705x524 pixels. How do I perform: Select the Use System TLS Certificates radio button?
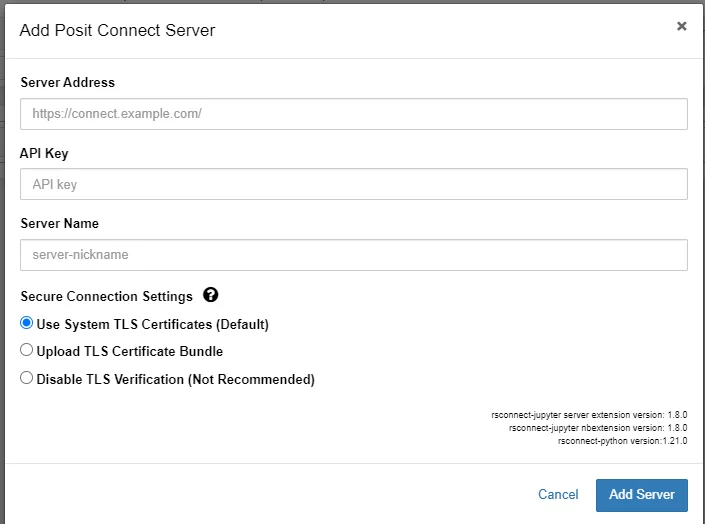pyautogui.click(x=27, y=324)
